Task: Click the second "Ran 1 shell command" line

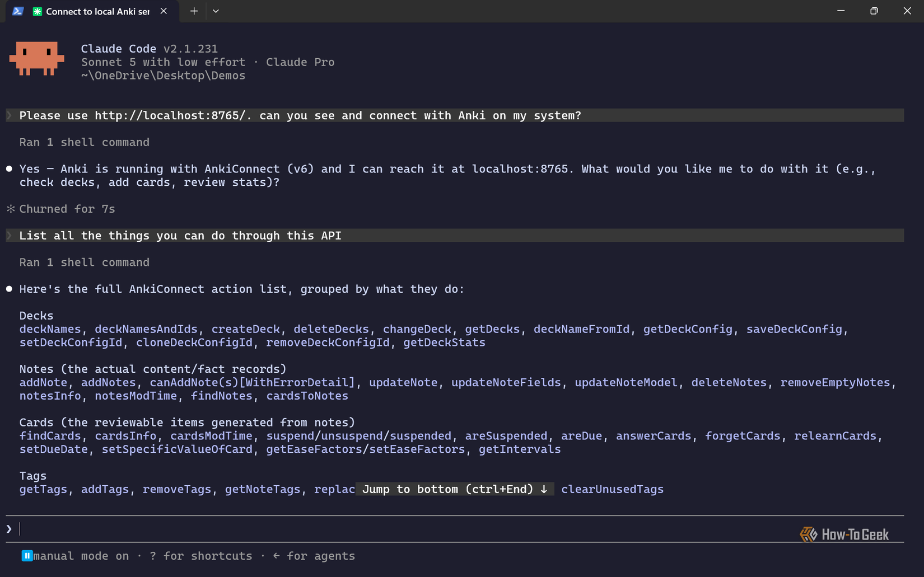Action: 85,262
